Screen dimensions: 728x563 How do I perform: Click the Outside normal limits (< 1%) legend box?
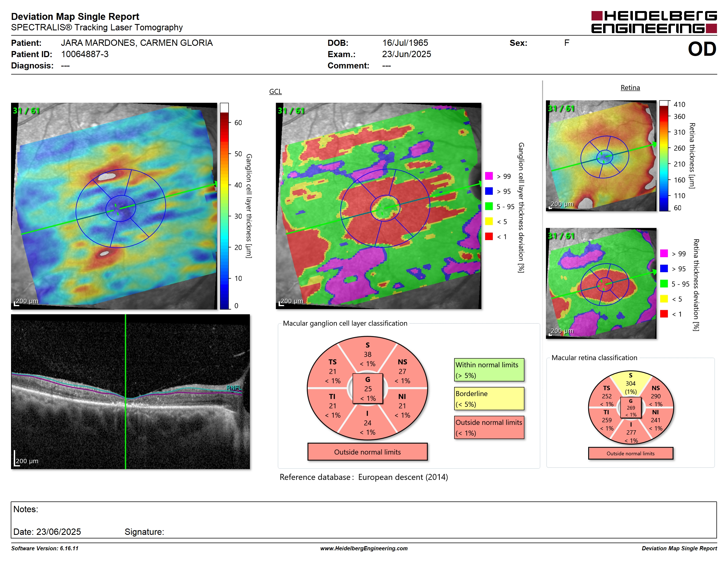(x=489, y=427)
